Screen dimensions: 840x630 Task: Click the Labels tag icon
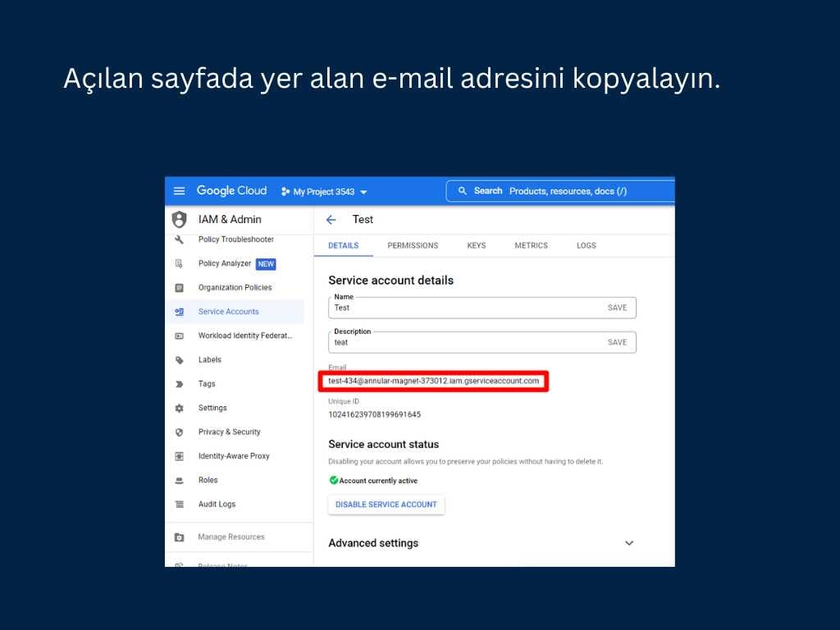point(180,360)
